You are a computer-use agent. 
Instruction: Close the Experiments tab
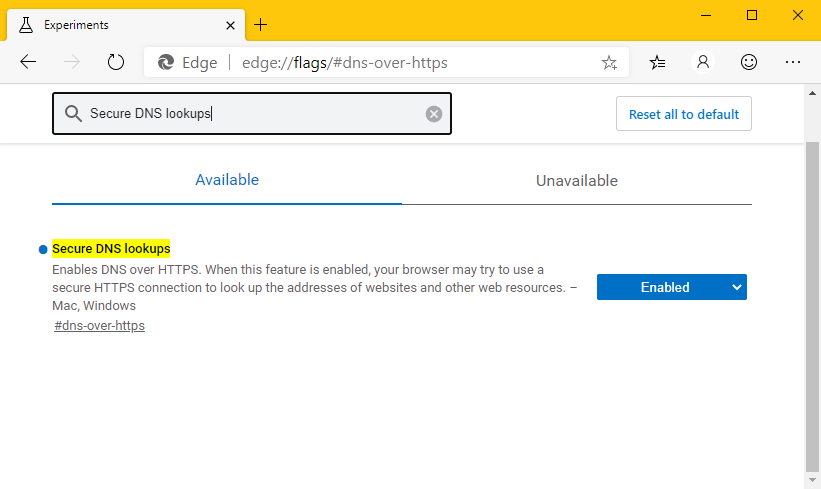(x=230, y=24)
